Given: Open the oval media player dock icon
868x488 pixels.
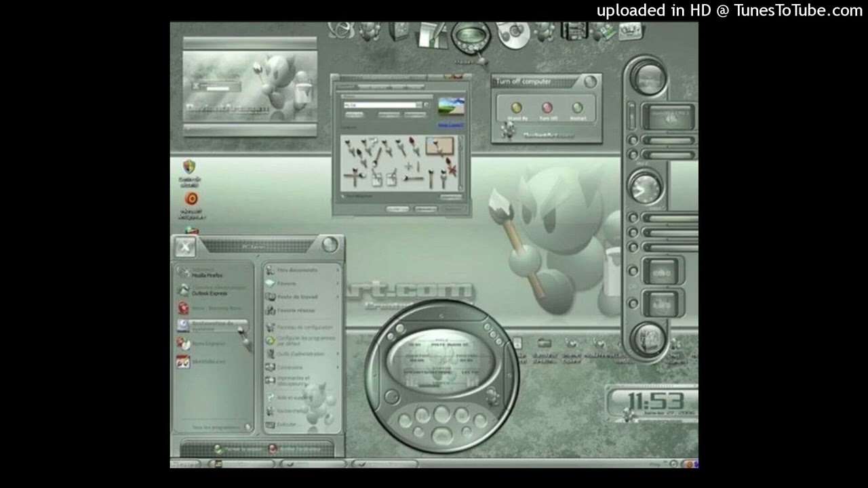Looking at the screenshot, I should [x=471, y=37].
